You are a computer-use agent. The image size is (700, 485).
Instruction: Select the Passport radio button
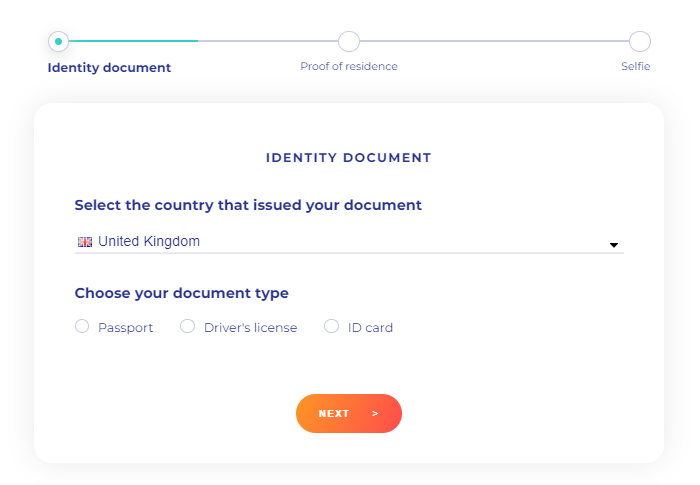82,326
